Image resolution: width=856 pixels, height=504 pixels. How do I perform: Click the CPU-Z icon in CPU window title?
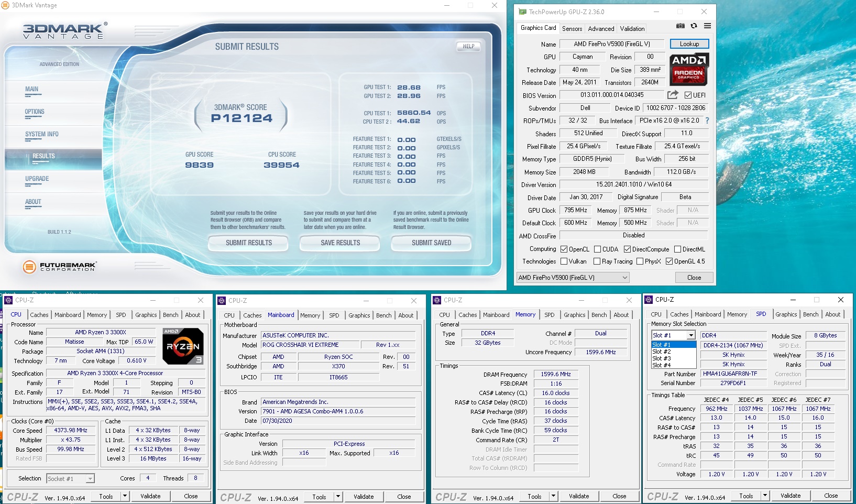point(8,300)
